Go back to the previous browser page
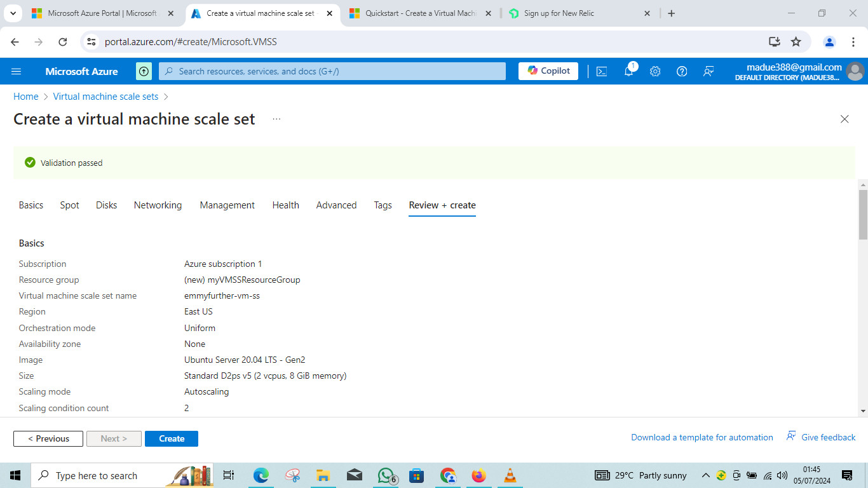Screen dimensions: 868x488 15,42
